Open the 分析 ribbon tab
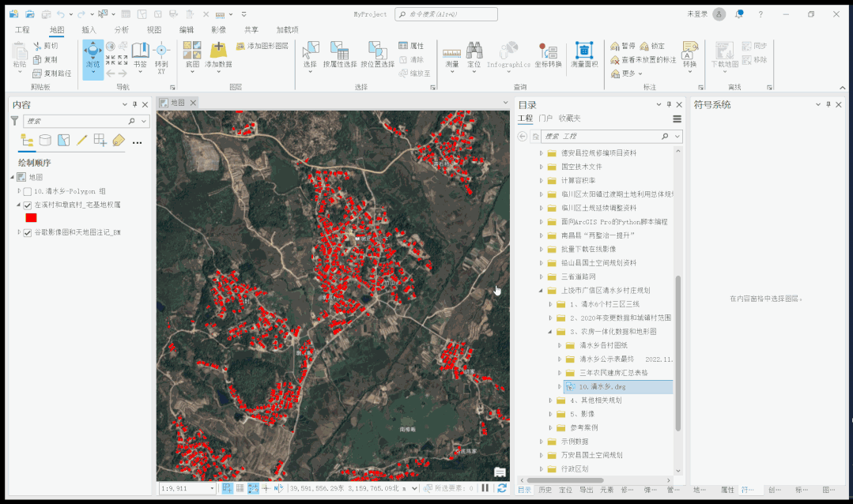This screenshot has height=504, width=853. (121, 30)
